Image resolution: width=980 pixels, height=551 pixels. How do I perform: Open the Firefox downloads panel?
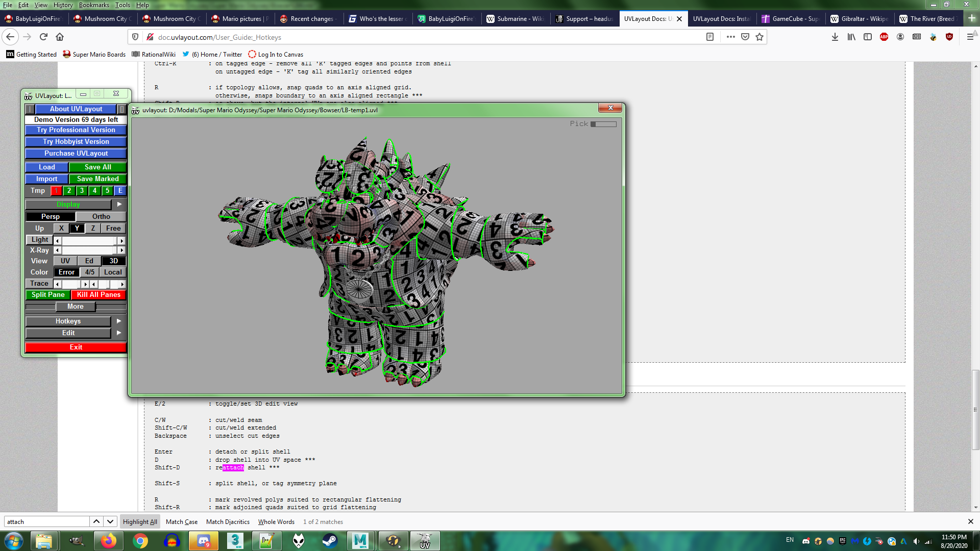pos(835,37)
